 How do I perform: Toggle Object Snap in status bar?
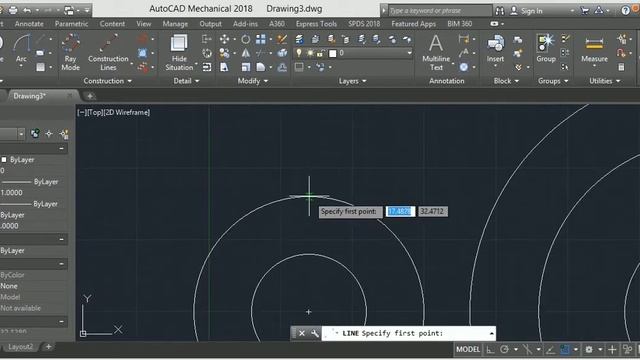pos(565,349)
